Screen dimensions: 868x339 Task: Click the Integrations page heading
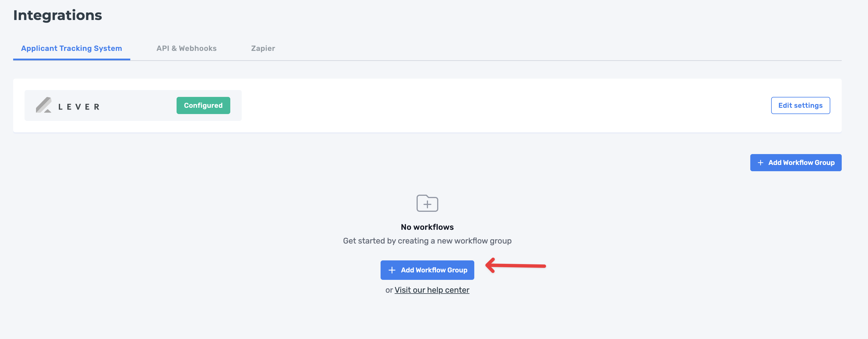[x=58, y=15]
